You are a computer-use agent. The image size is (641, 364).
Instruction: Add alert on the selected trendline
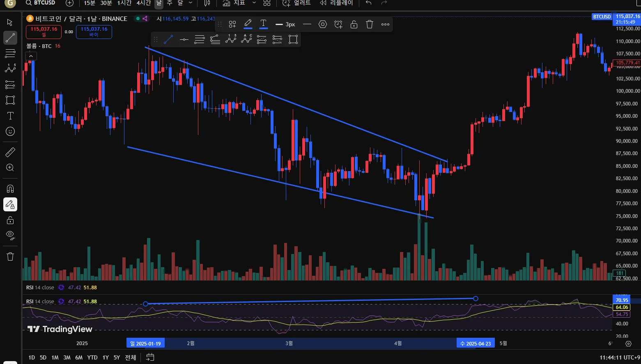[338, 24]
